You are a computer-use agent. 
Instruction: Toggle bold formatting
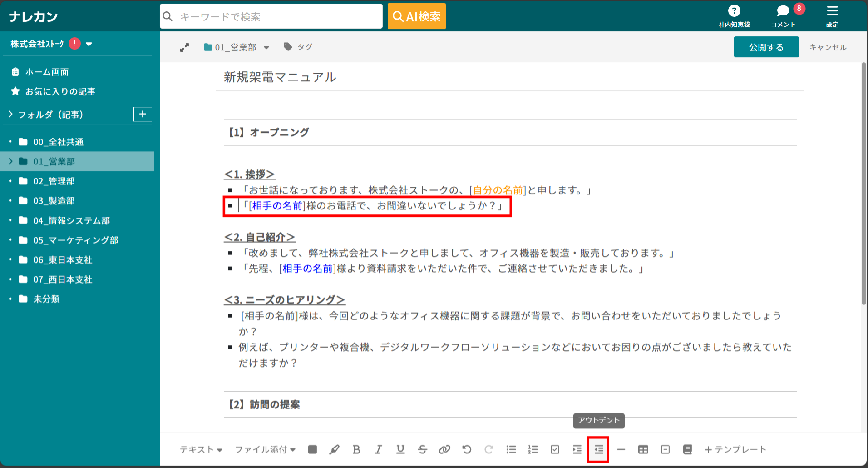click(x=356, y=449)
